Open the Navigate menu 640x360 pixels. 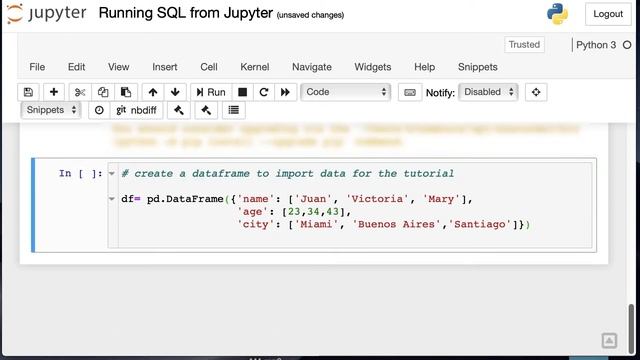(x=312, y=67)
